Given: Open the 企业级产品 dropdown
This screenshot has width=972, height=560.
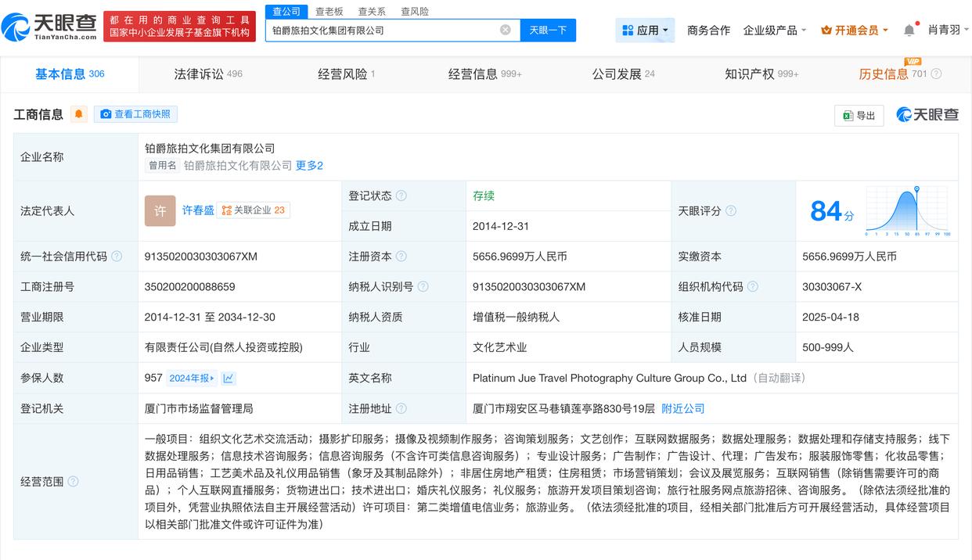Looking at the screenshot, I should click(x=775, y=30).
